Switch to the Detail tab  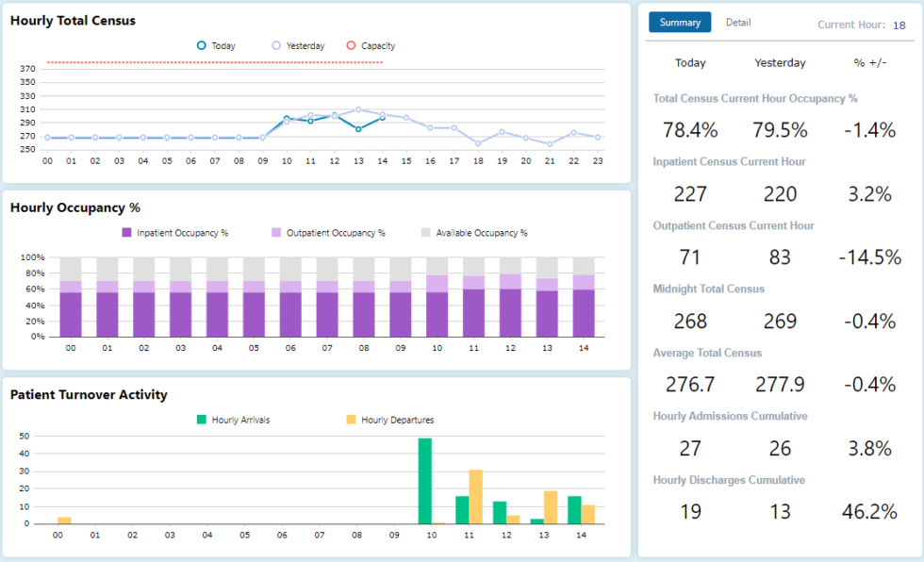coord(738,22)
